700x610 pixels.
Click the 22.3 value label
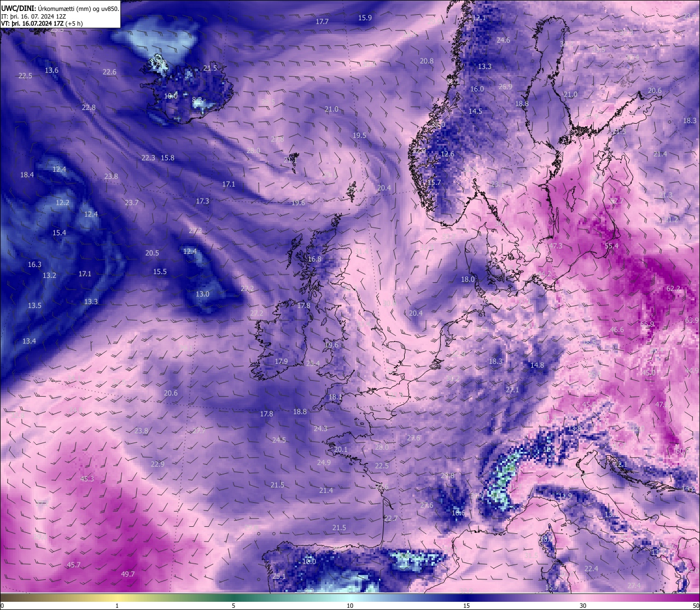tap(148, 158)
